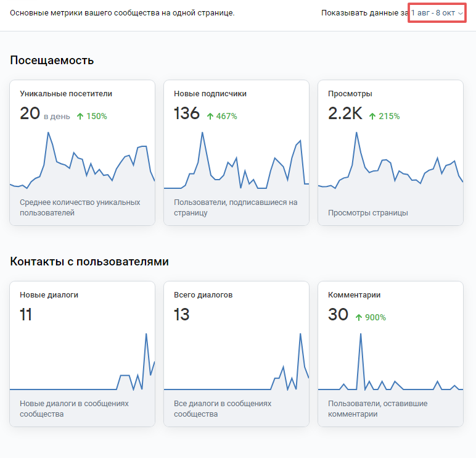Click the green up arrow beside 467%

210,116
